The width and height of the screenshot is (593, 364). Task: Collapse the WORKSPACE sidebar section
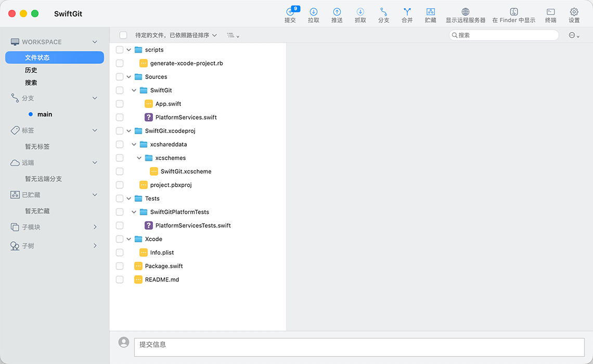[x=95, y=42]
